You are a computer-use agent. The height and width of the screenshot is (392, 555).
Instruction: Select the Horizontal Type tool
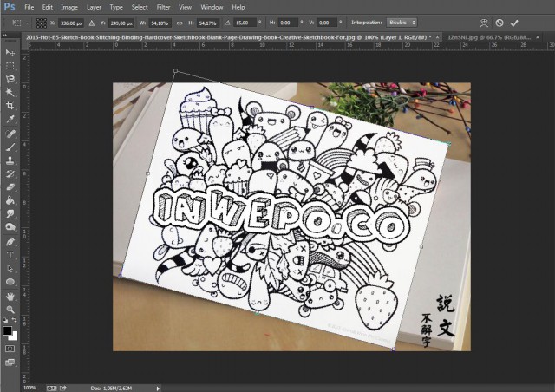click(x=10, y=255)
